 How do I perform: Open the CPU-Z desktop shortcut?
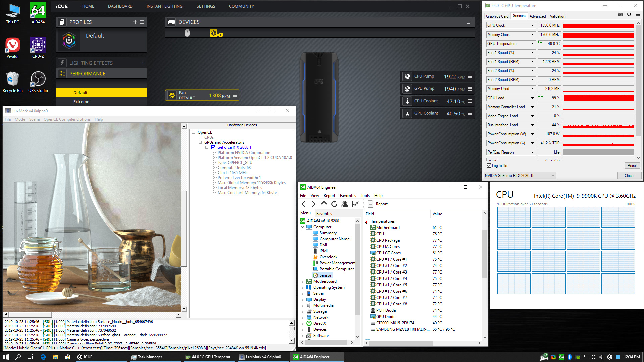point(38,47)
